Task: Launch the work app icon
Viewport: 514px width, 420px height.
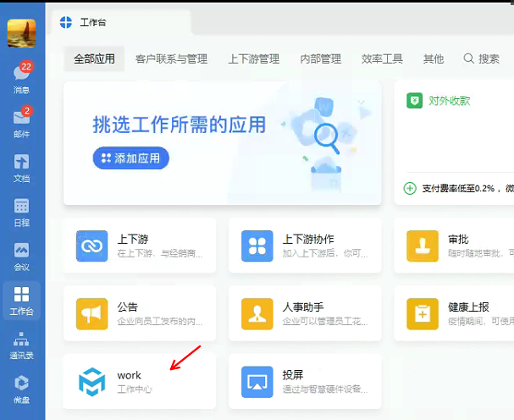Action: point(91,382)
